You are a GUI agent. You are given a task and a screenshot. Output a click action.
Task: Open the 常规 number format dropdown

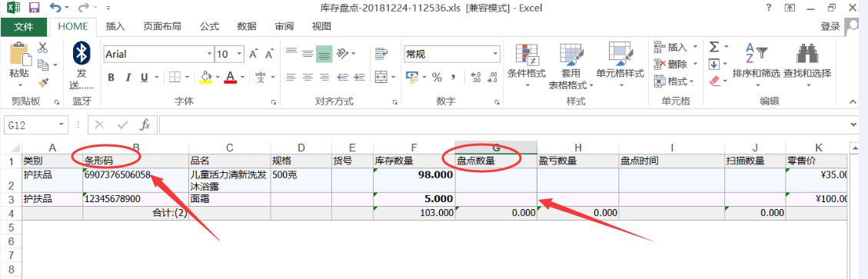point(496,55)
